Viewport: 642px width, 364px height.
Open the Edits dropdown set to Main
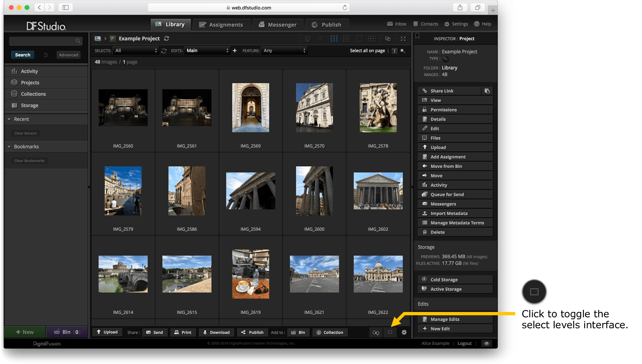[207, 51]
